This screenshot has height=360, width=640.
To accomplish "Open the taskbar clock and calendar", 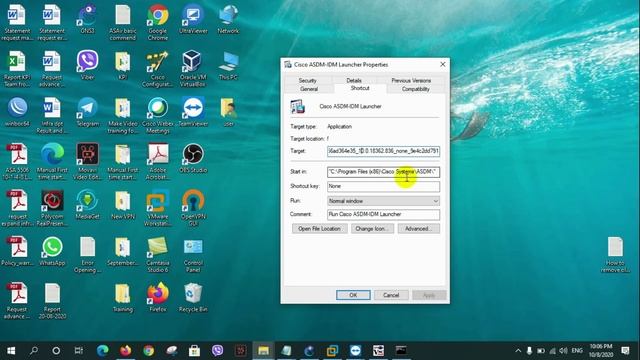I will coord(601,350).
